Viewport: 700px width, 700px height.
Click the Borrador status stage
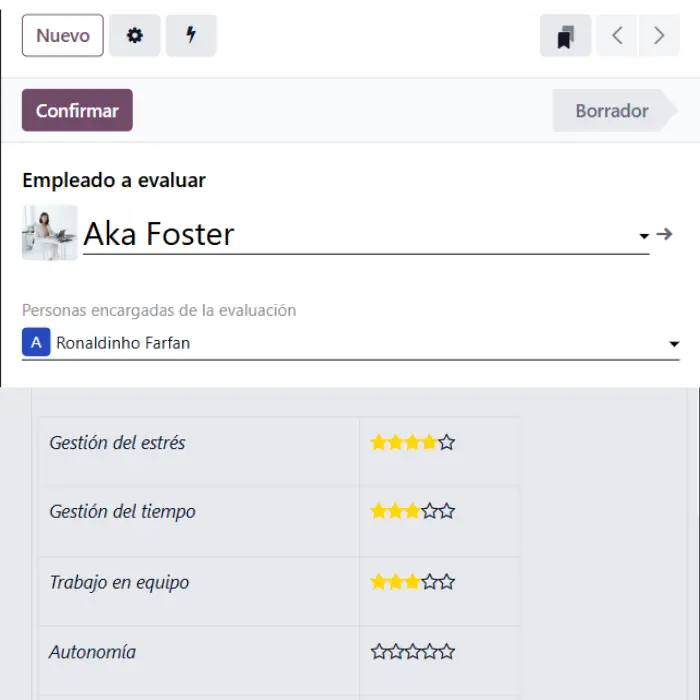pos(611,111)
